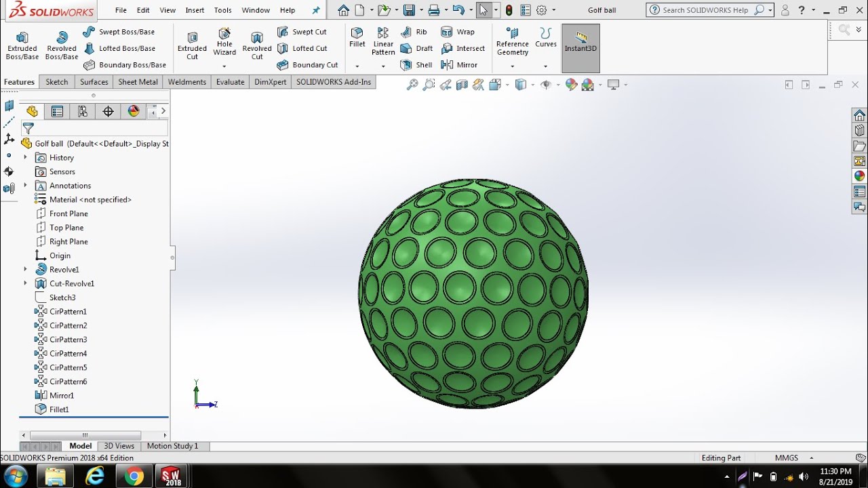Open the Fillet dropdown arrow
The image size is (868, 488).
(357, 66)
